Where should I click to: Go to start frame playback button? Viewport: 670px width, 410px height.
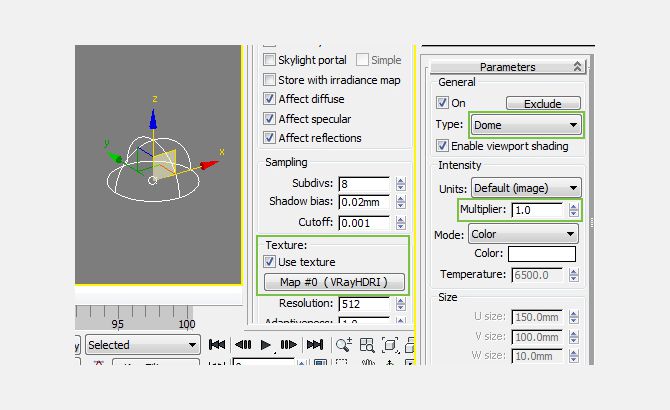[217, 344]
